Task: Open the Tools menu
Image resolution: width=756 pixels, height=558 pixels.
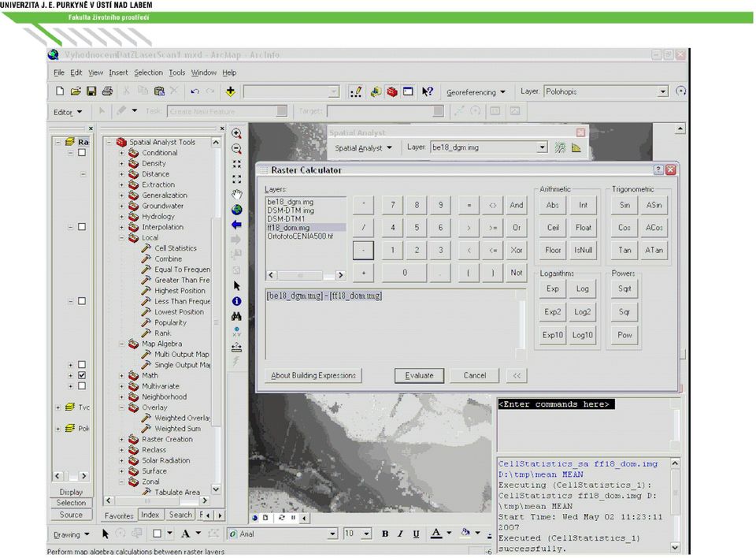Action: (x=177, y=73)
